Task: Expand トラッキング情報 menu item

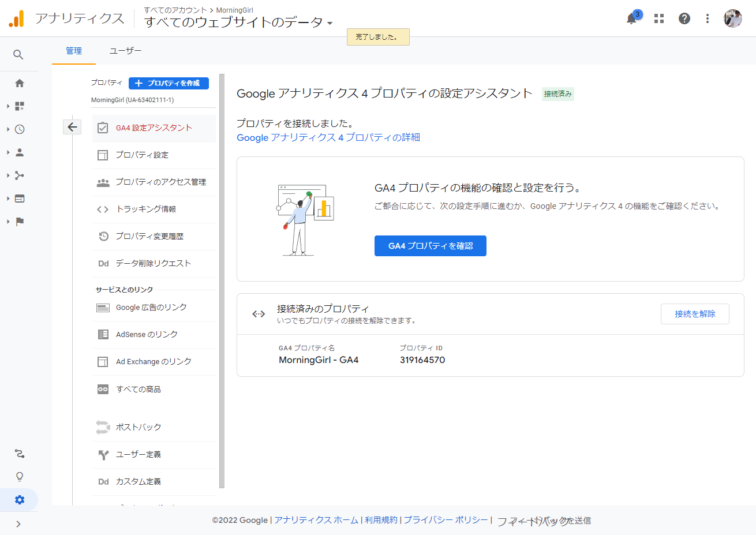Action: 154,209
